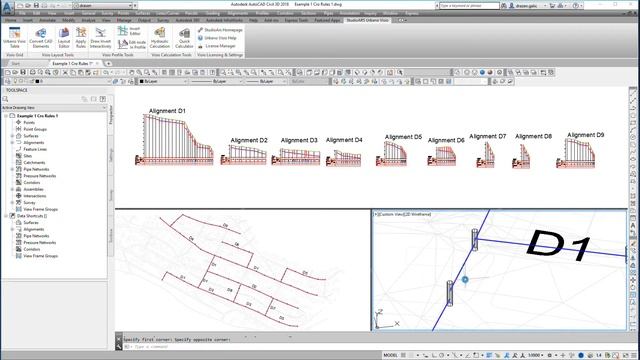Open the Hydraulic Calculation tool

click(x=160, y=38)
